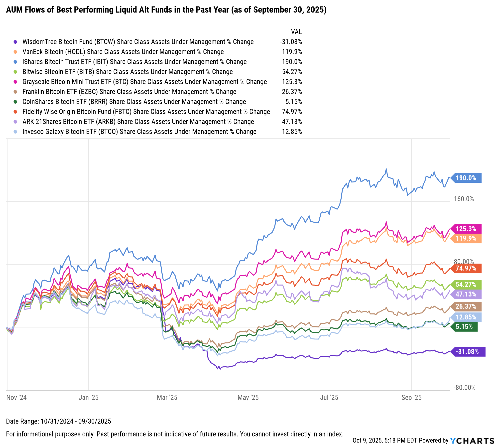Click the Jul '25 x-axis label
This screenshot has width=499, height=448.
tap(329, 398)
